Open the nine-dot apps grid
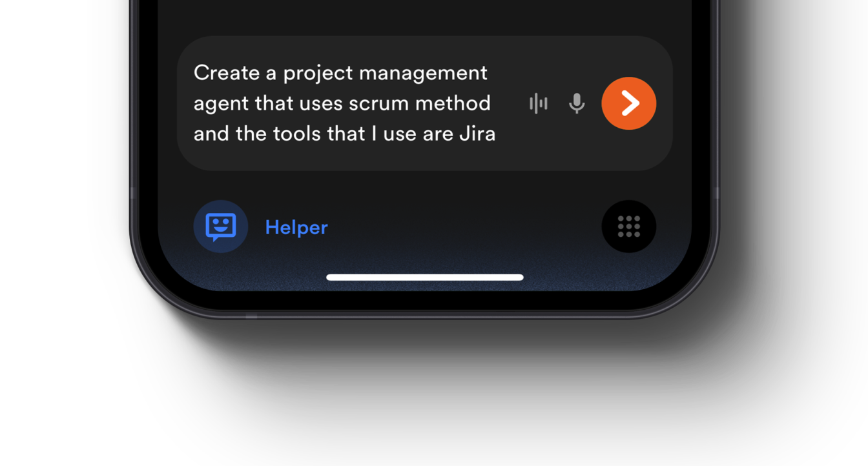 tap(628, 227)
